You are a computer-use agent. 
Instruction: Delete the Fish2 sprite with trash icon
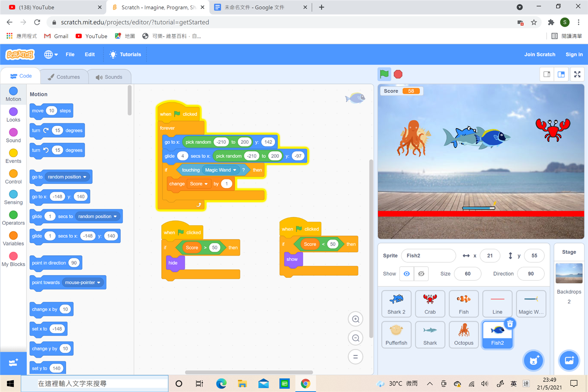(510, 324)
